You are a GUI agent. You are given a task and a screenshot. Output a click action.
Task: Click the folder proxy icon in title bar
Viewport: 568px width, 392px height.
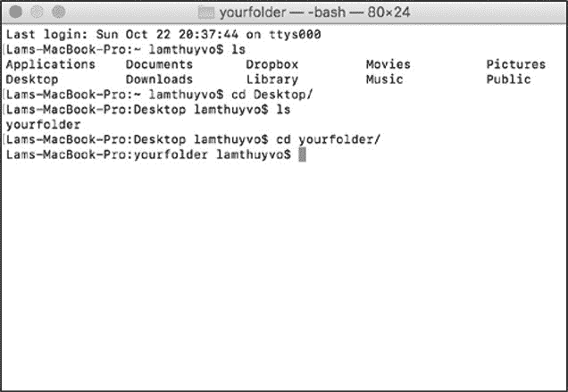click(x=206, y=13)
